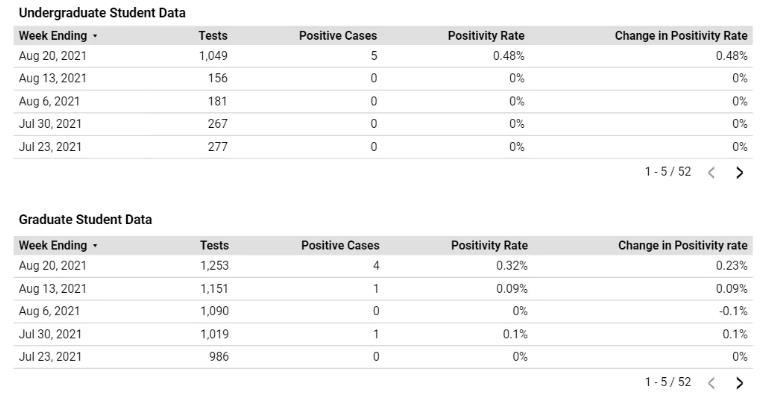Go to previous page of Undergraduate table

[x=711, y=172]
